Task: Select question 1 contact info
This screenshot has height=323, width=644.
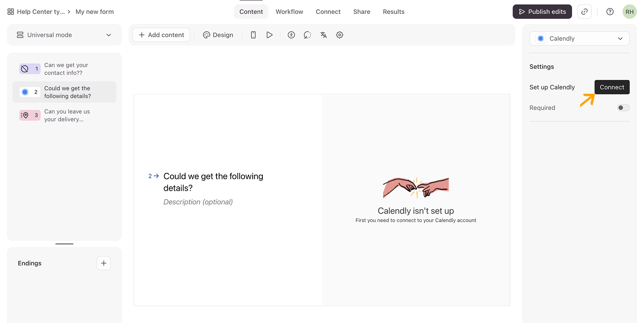Action: pyautogui.click(x=64, y=69)
